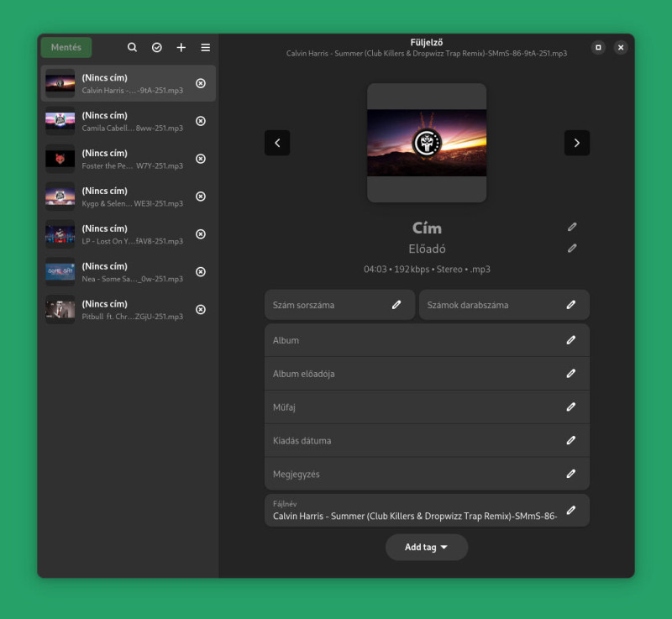Add files with the plus icon
672x619 pixels.
(x=181, y=47)
